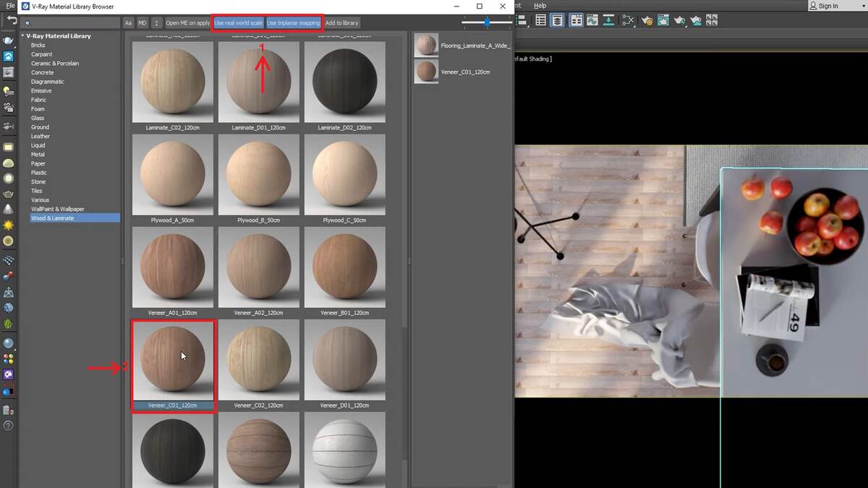Open the Sign In dropdown arrow
Screen dimensions: 868x488
pyautogui.click(x=862, y=6)
